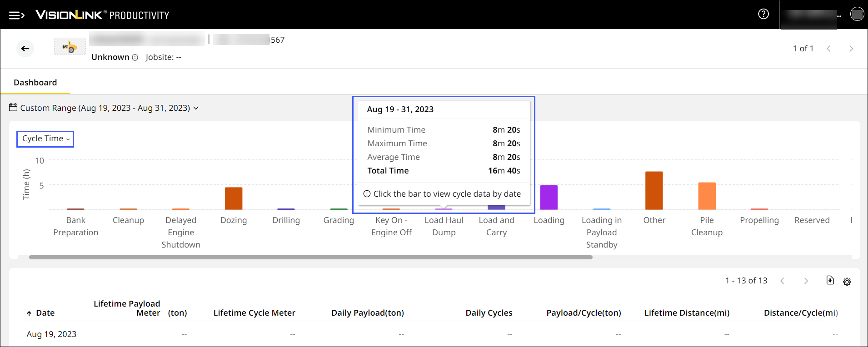868x347 pixels.
Task: Expand the Cycle Time dropdown
Action: tap(45, 139)
